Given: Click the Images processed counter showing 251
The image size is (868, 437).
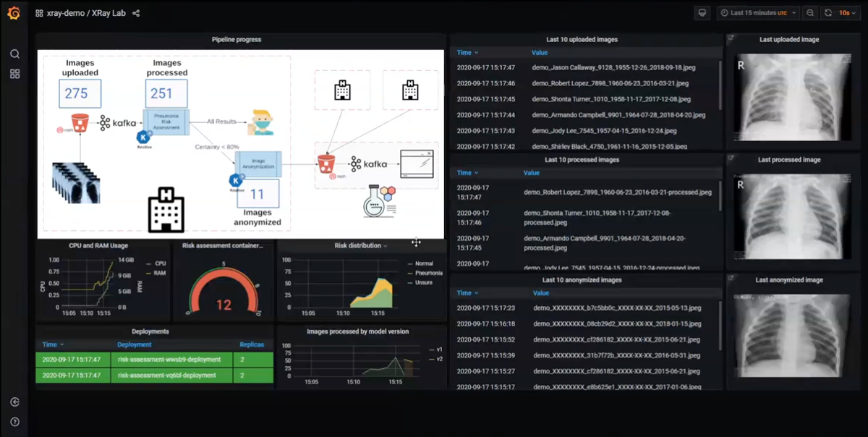Looking at the screenshot, I should click(166, 94).
